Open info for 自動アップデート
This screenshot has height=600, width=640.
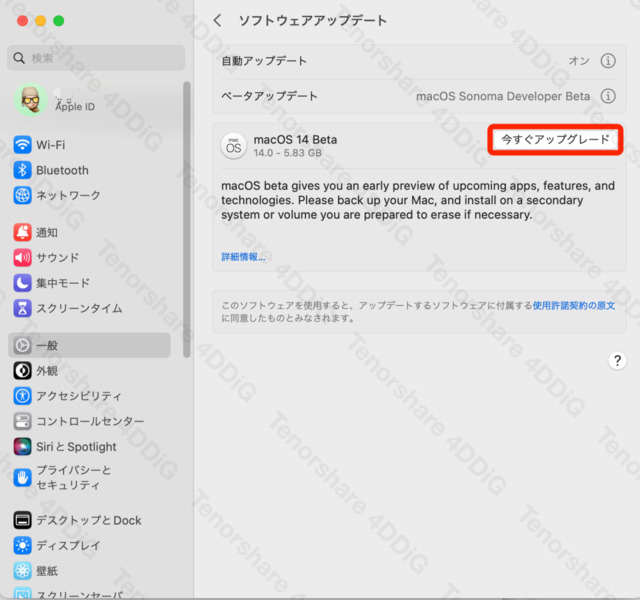(608, 61)
